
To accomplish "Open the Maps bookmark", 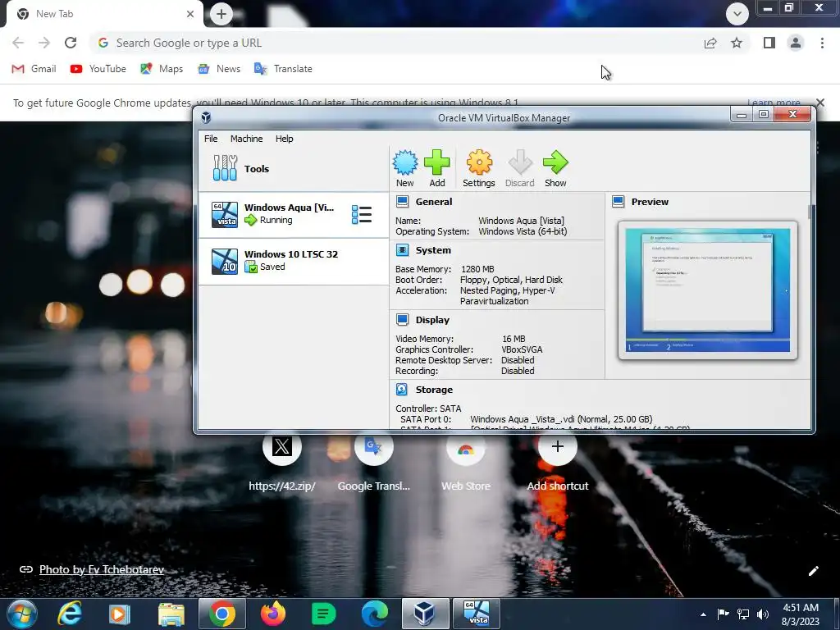I will (162, 69).
